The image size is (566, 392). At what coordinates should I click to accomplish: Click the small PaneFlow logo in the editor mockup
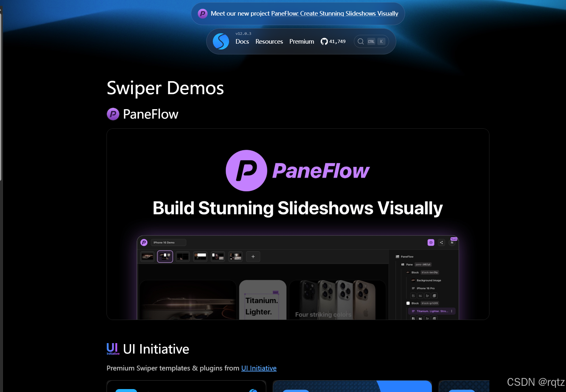click(144, 242)
